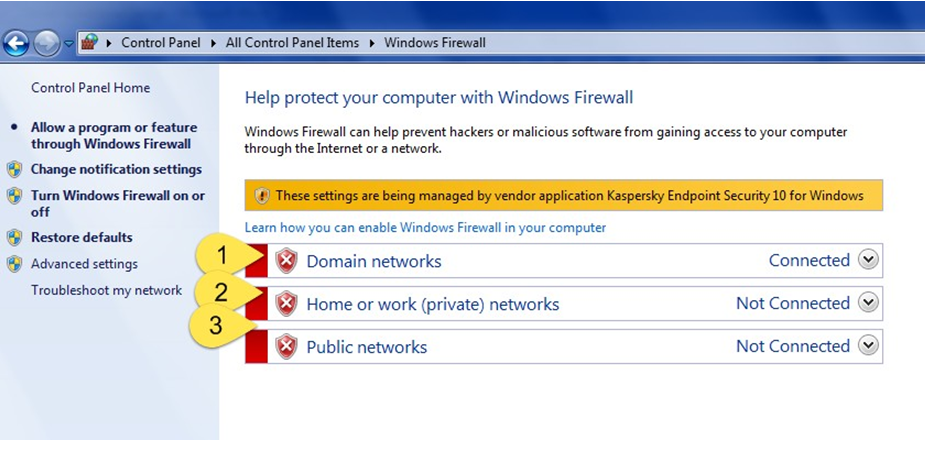Viewport: 925px width, 461px height.
Task: Open Troubleshoot my network link
Action: [107, 290]
